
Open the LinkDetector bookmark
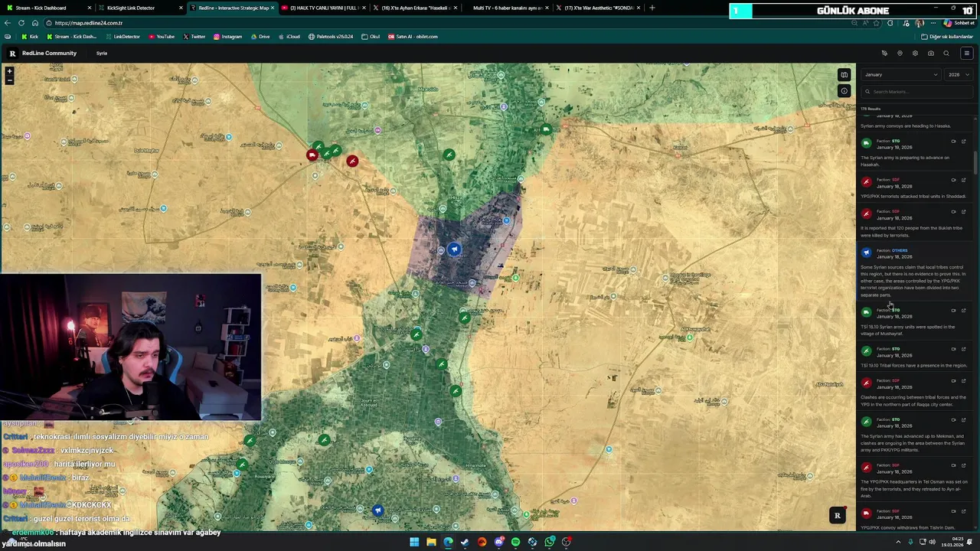tap(122, 37)
